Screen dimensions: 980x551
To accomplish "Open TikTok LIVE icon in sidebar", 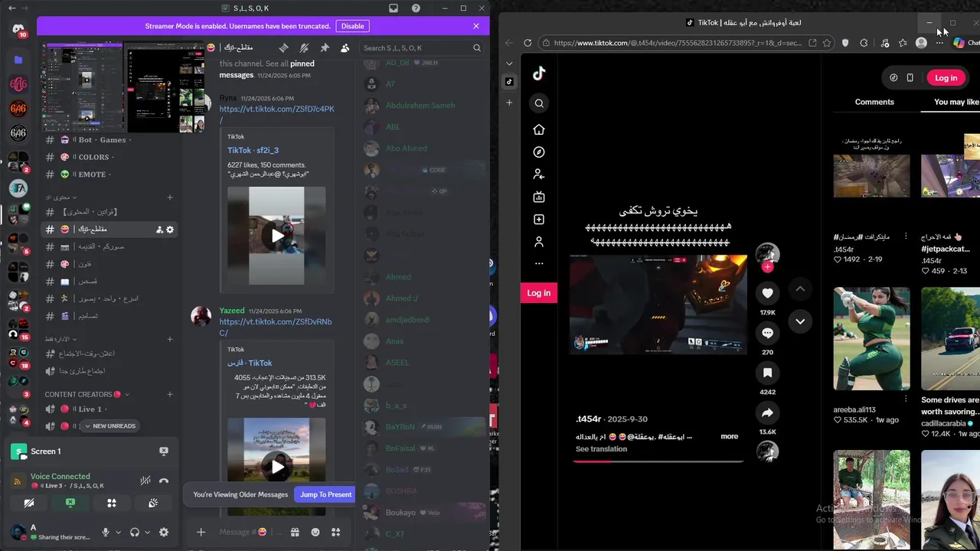I will (539, 197).
